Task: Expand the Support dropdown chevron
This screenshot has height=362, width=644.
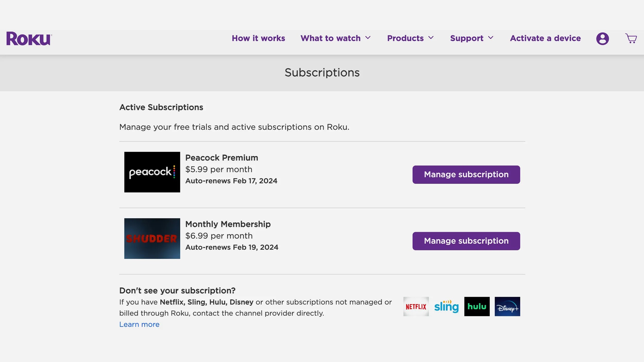Action: [x=490, y=38]
